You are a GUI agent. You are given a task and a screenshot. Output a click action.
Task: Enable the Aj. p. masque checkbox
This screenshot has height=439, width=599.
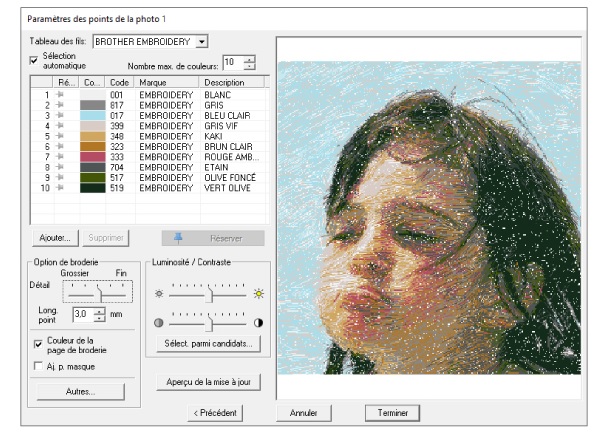[x=38, y=366]
